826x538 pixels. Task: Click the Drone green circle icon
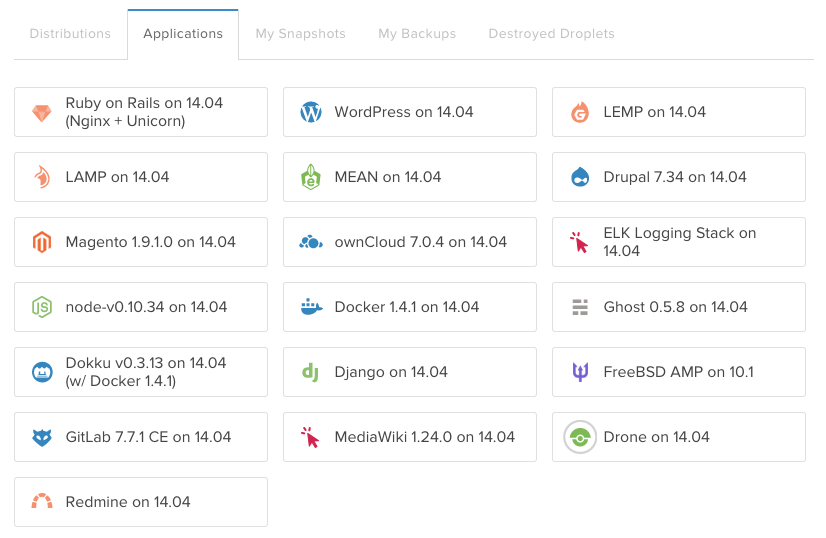pyautogui.click(x=580, y=437)
